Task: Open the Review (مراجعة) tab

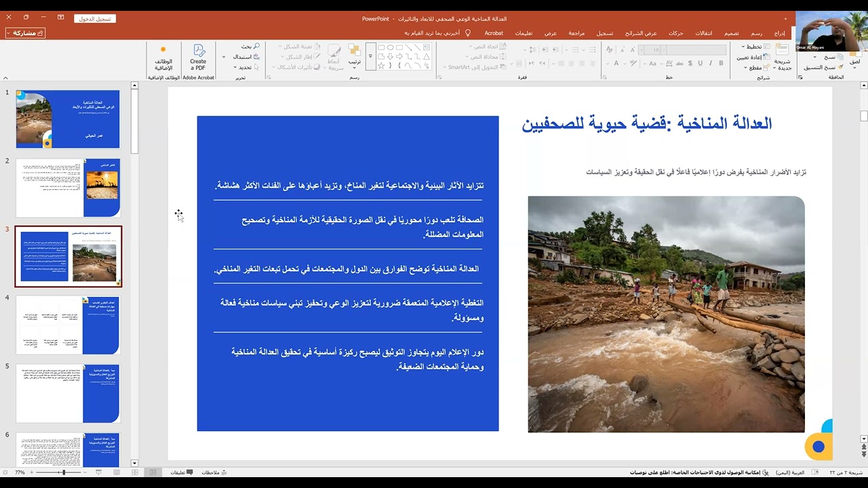Action: 576,33
